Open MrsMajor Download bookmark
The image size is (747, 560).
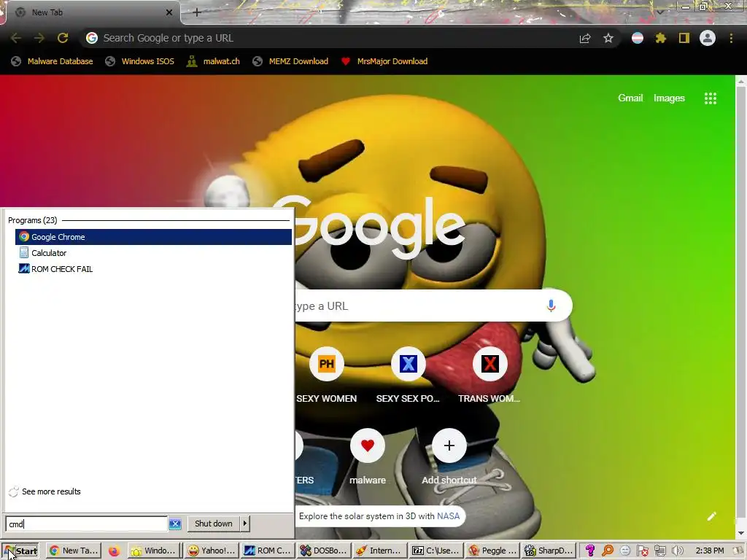[x=384, y=61]
